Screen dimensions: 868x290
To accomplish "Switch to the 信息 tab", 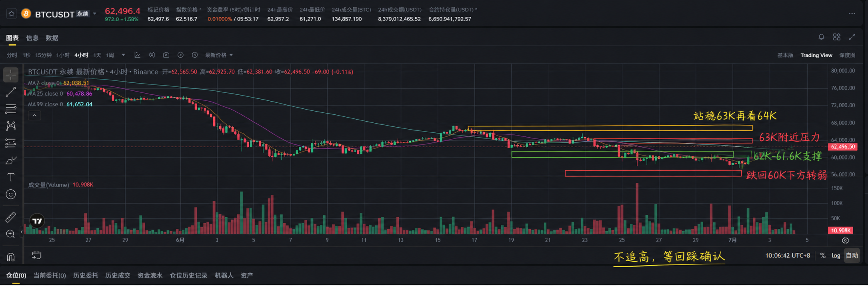I will [x=32, y=38].
